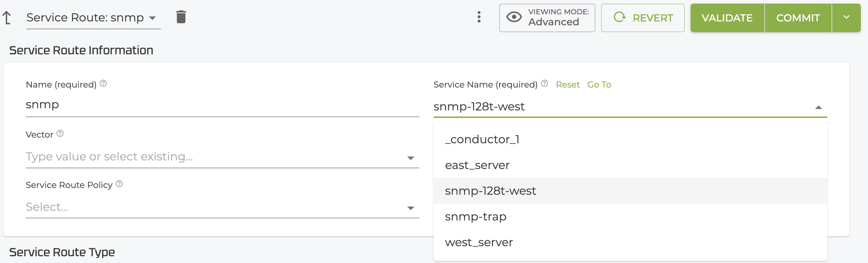
Task: Pick snmp-trap from the service options
Action: pos(476,217)
